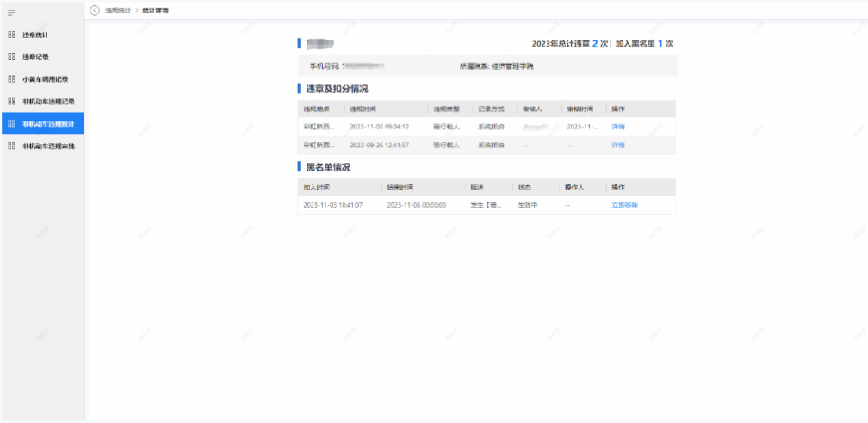The width and height of the screenshot is (868, 423).
Task: View 详情 for the 2023-11-03 violation
Action: coord(618,127)
